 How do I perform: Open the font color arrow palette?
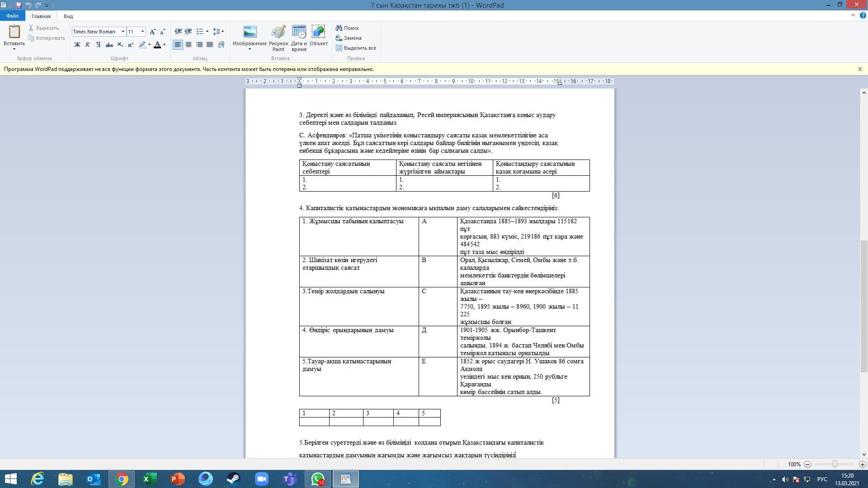pos(165,45)
